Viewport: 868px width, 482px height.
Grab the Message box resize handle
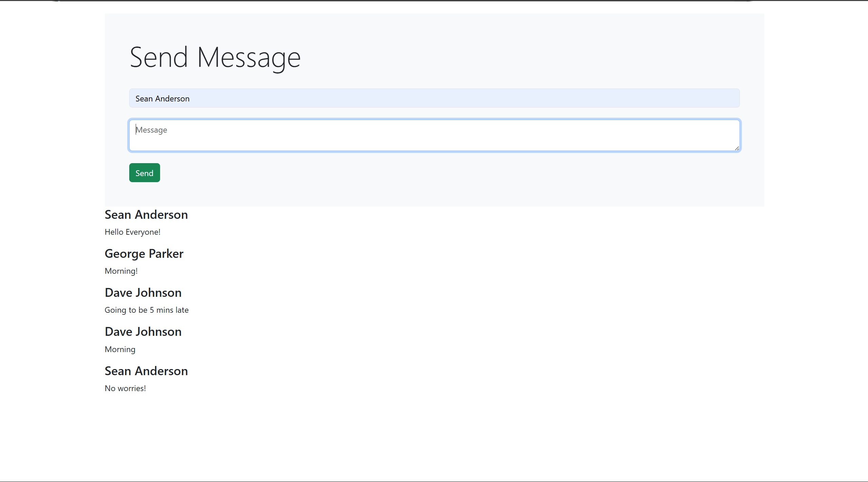(x=737, y=148)
